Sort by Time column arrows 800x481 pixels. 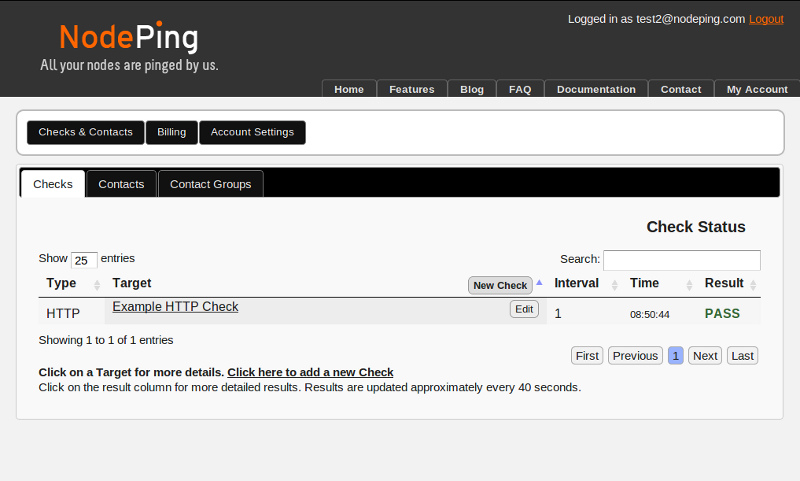(x=689, y=285)
